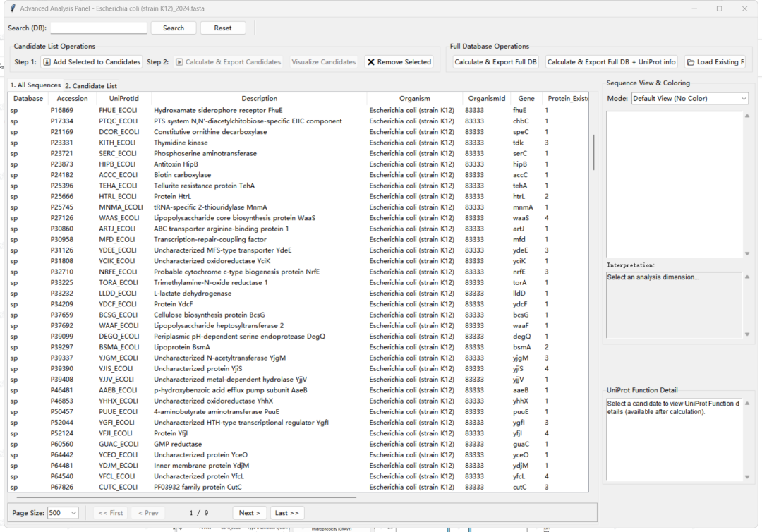The image size is (762, 532).
Task: Click the sequence view text area
Action: (x=674, y=185)
